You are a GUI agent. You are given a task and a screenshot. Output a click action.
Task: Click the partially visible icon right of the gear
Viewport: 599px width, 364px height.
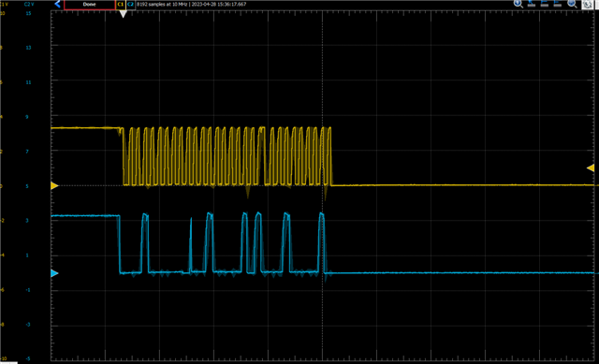point(597,4)
